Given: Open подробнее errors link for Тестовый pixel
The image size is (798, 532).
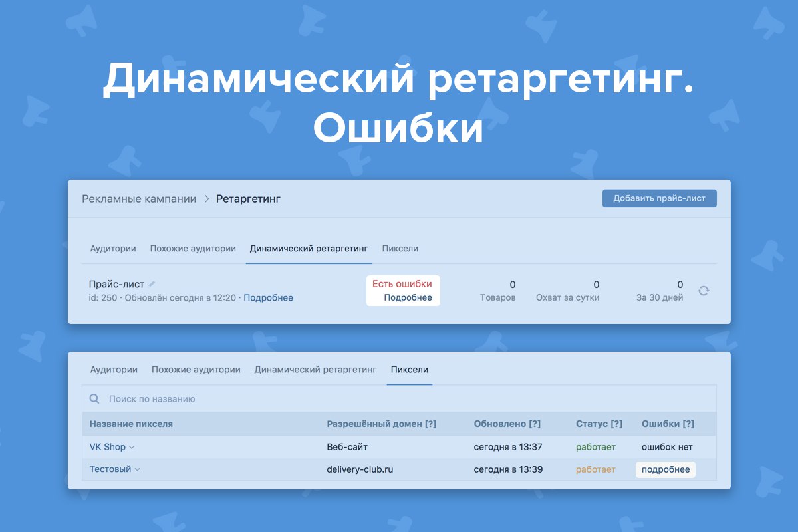Looking at the screenshot, I should pos(666,469).
